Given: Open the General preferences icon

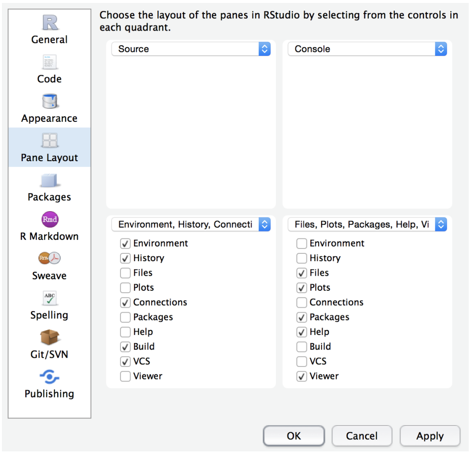Looking at the screenshot, I should (50, 22).
